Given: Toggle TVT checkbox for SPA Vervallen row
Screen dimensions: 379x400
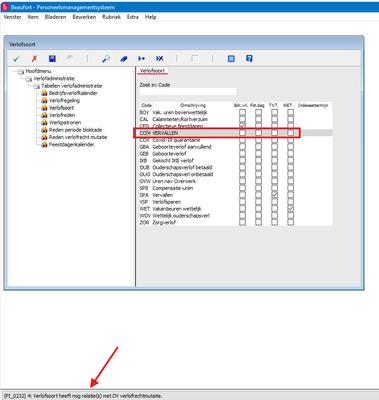Looking at the screenshot, I should 274,195.
